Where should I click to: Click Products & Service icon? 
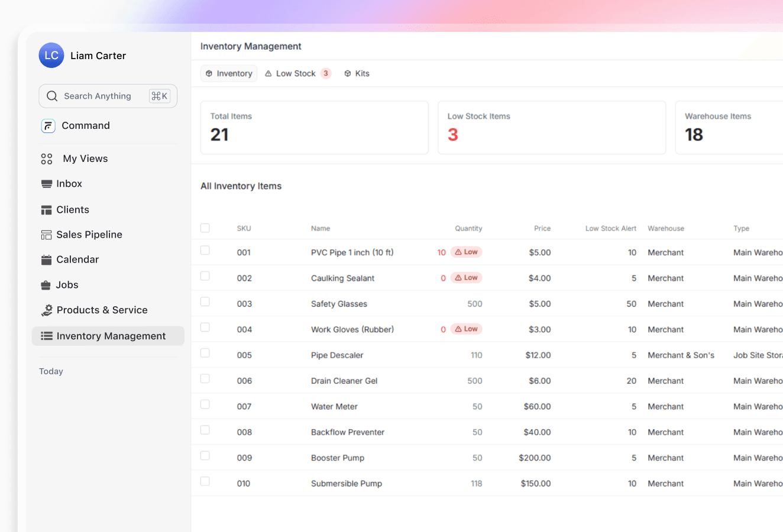[47, 310]
